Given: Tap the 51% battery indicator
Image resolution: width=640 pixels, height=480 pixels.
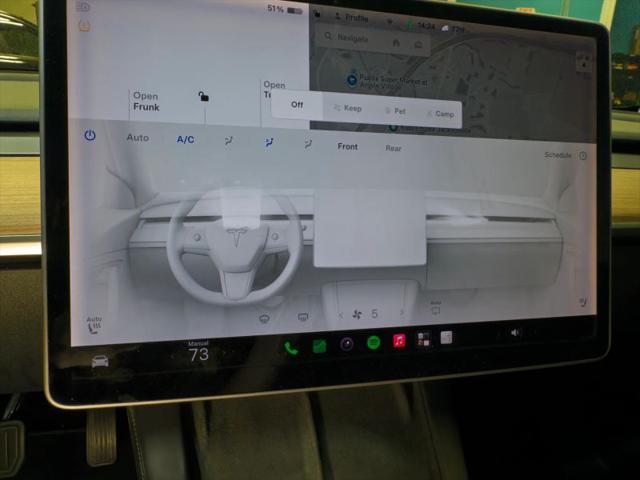Looking at the screenshot, I should [x=284, y=9].
